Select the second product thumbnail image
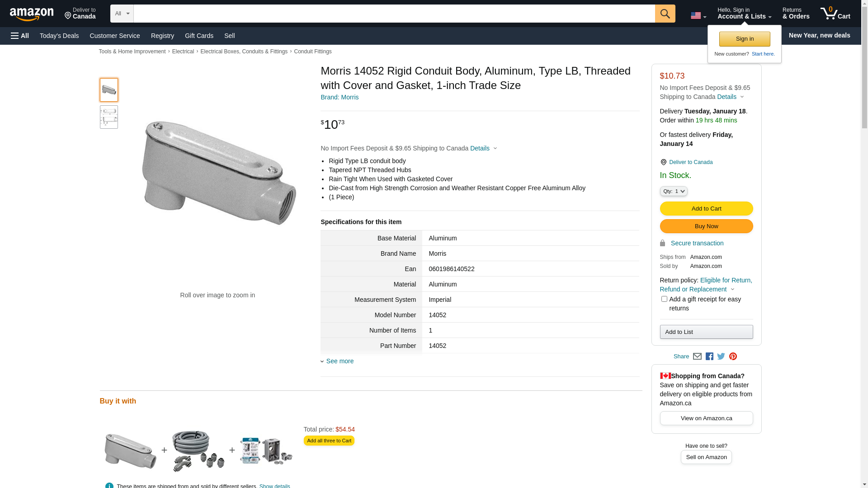 pyautogui.click(x=109, y=117)
